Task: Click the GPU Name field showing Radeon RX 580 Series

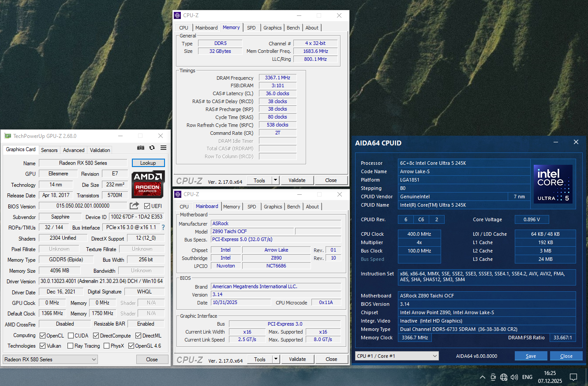Action: (83, 163)
